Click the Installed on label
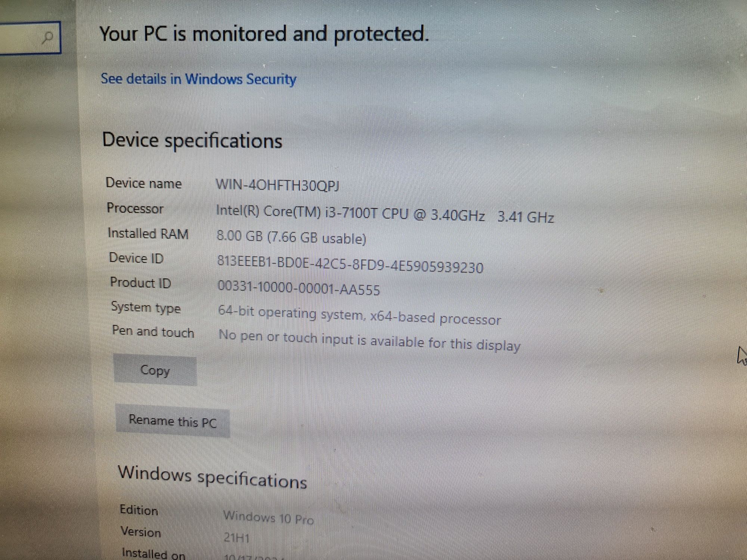This screenshot has height=560, width=747. (x=154, y=553)
